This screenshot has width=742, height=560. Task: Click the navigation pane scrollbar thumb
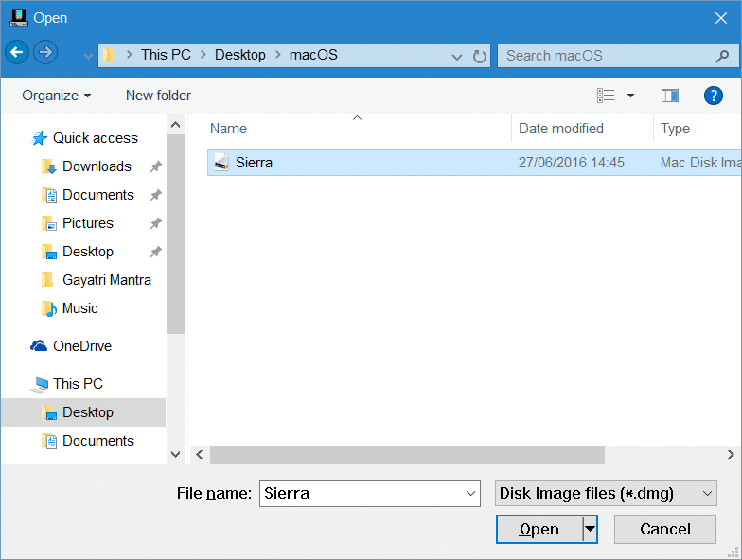pos(175,235)
